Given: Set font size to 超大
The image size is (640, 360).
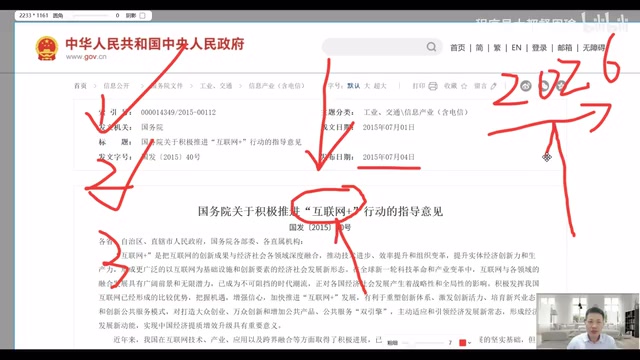Looking at the screenshot, I should tap(380, 86).
